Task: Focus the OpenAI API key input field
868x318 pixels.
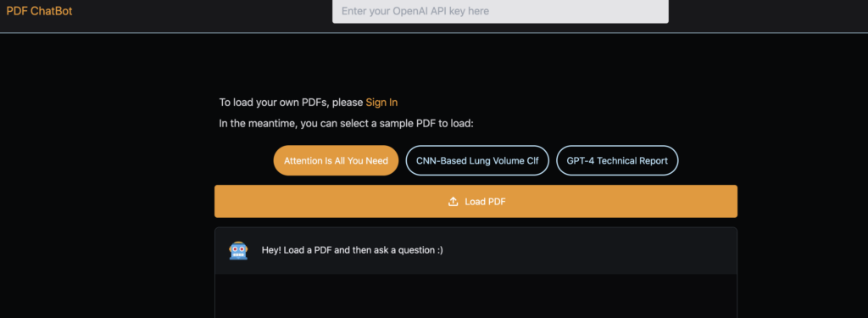Action: 500,11
